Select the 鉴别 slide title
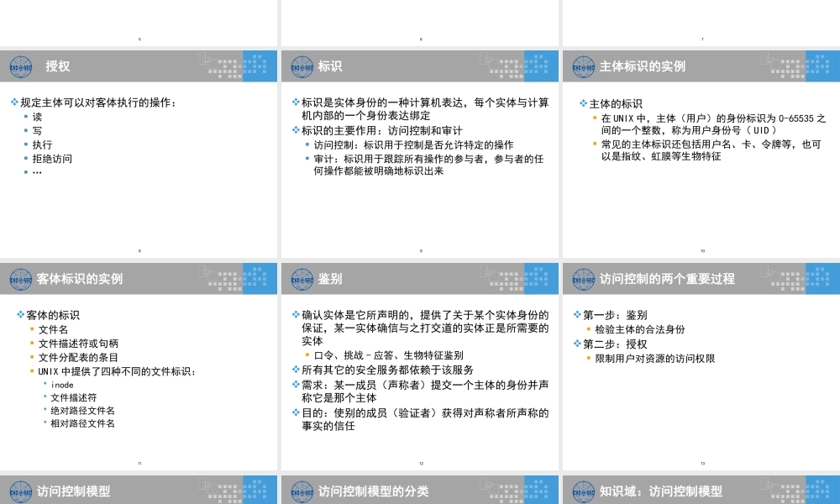 tap(330, 279)
